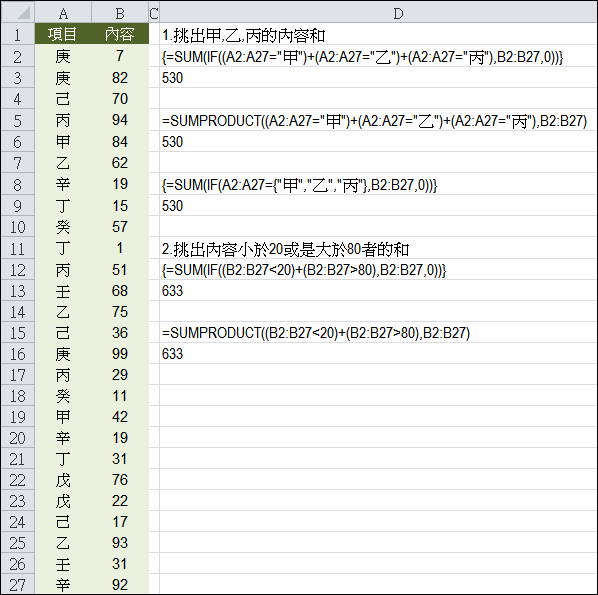Click cell B14 with value 75

click(x=120, y=312)
